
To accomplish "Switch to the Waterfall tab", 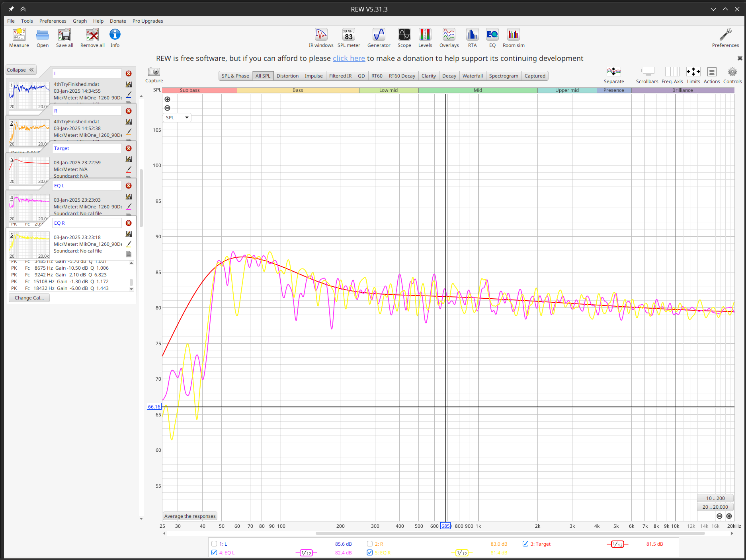I will click(473, 76).
